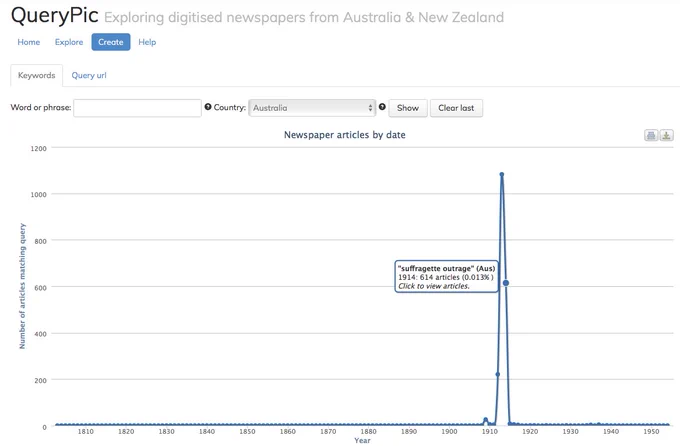Click the peak data point above 1000 articles
This screenshot has width=680, height=446.
(502, 174)
